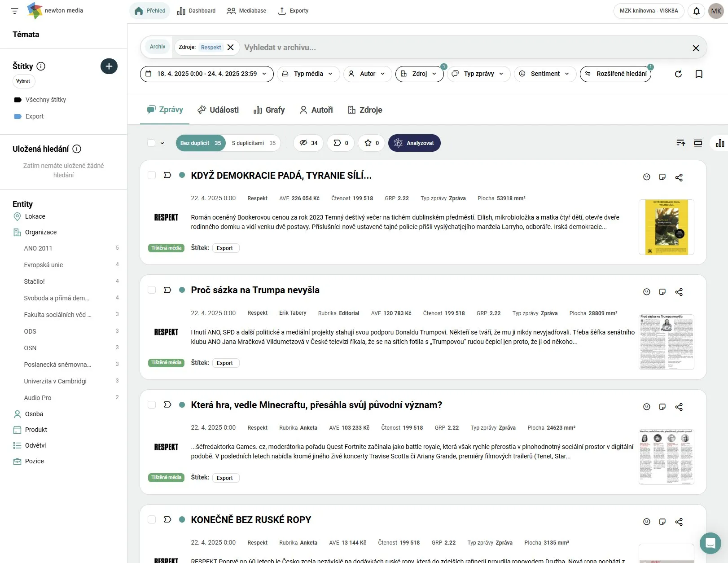The image size is (728, 563).
Task: Select KDYŽ DEMOKRACIE PADÁ article checkbox
Action: pyautogui.click(x=152, y=175)
